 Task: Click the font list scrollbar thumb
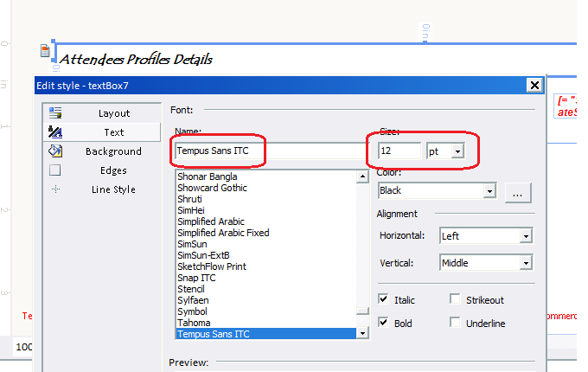(362, 311)
